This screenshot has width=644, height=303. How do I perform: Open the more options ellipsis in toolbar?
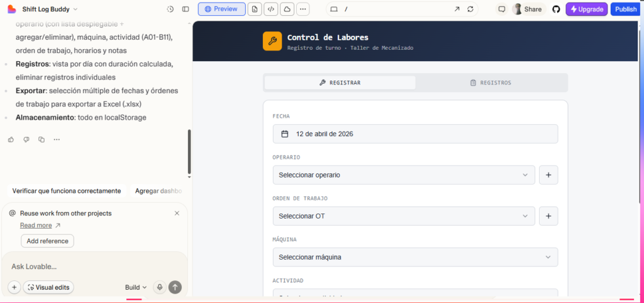tap(303, 9)
